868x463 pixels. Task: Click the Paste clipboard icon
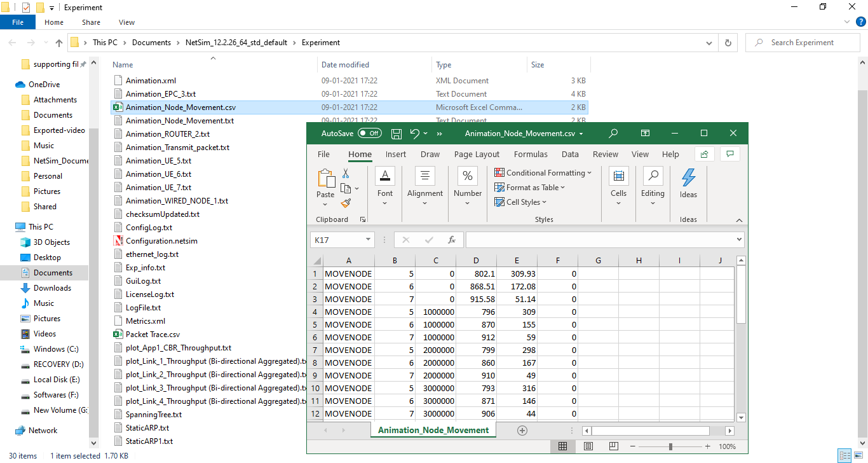pyautogui.click(x=325, y=178)
